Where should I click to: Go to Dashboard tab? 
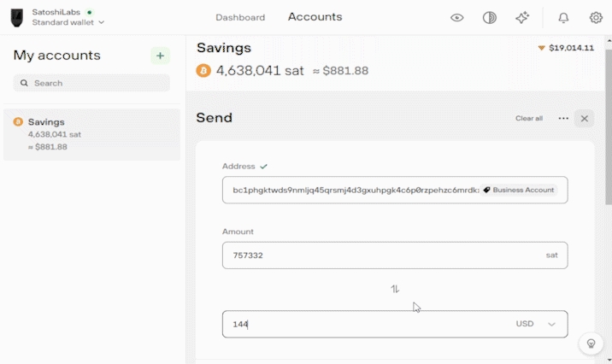[240, 17]
